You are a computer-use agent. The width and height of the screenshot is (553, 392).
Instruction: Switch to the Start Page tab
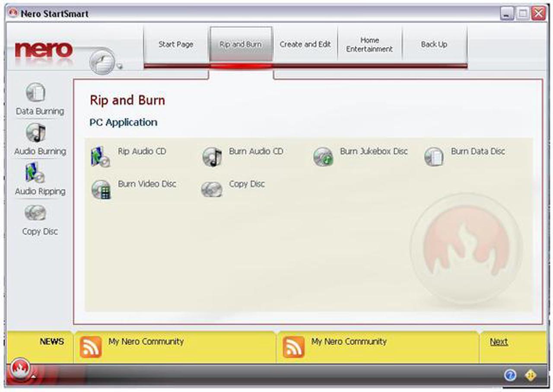(176, 45)
